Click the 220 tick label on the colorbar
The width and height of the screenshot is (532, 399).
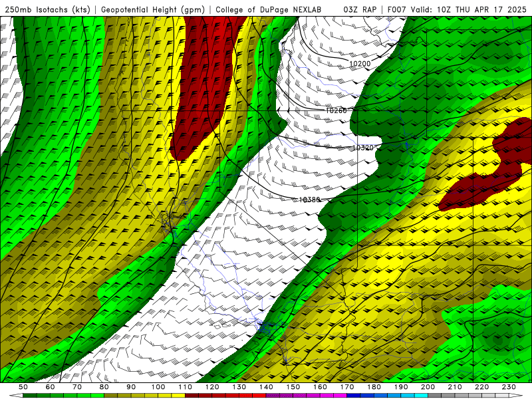[481, 387]
